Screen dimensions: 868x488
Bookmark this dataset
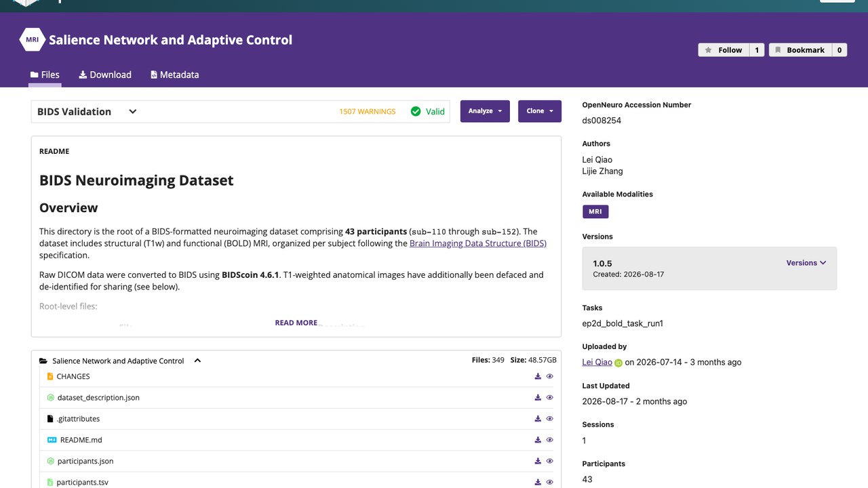pos(800,50)
